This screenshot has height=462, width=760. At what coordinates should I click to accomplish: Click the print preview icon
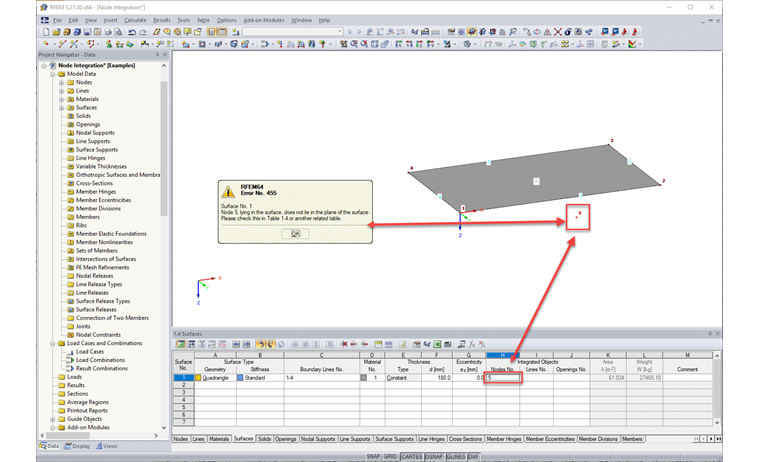[x=118, y=32]
